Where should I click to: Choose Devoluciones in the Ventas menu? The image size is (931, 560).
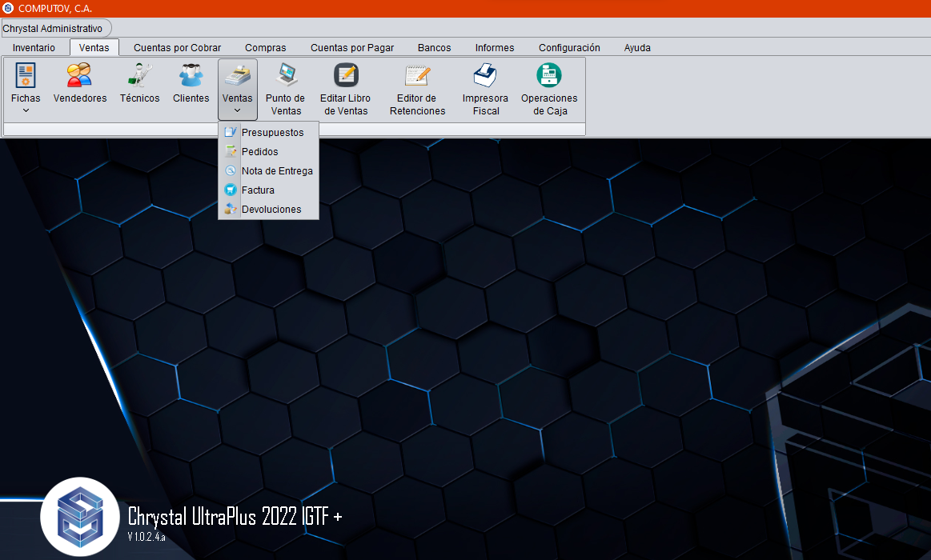[271, 210]
